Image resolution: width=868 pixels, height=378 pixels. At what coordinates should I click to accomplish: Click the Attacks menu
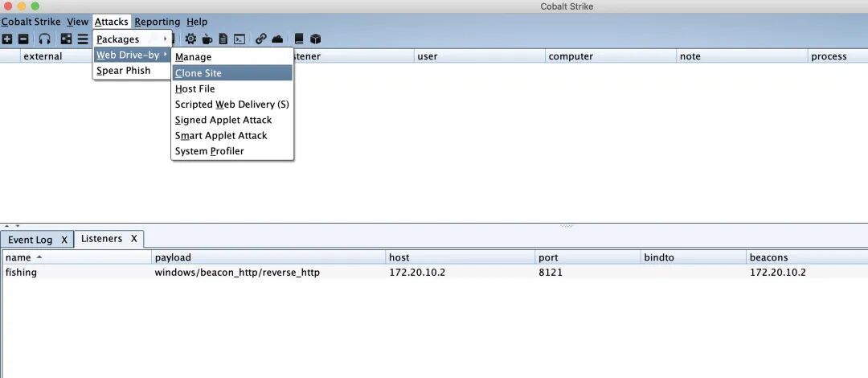[x=111, y=22]
